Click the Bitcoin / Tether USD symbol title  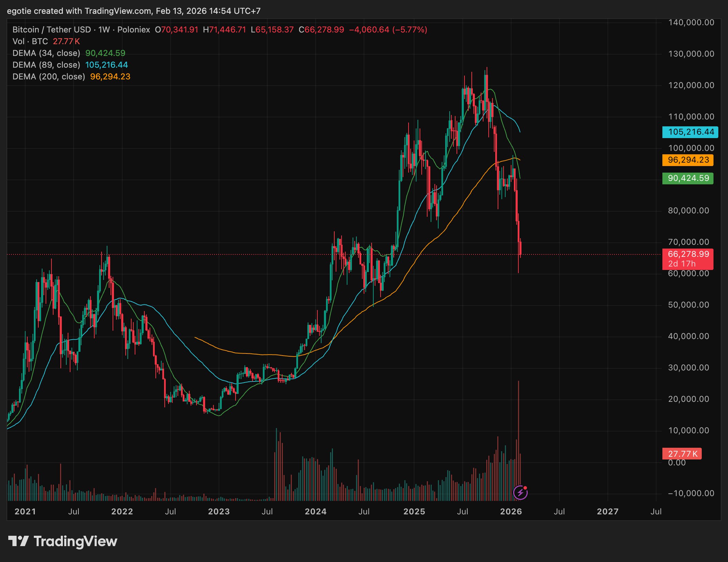(51, 30)
